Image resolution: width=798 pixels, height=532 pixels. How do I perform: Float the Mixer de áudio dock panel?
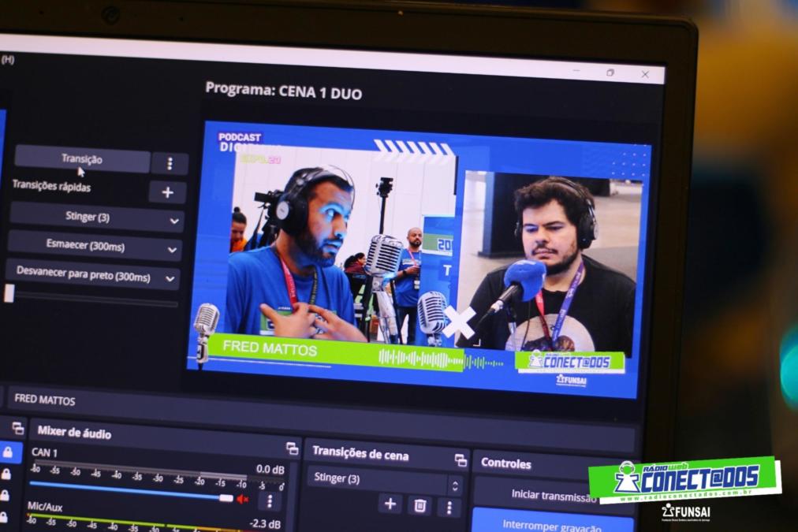(x=292, y=448)
